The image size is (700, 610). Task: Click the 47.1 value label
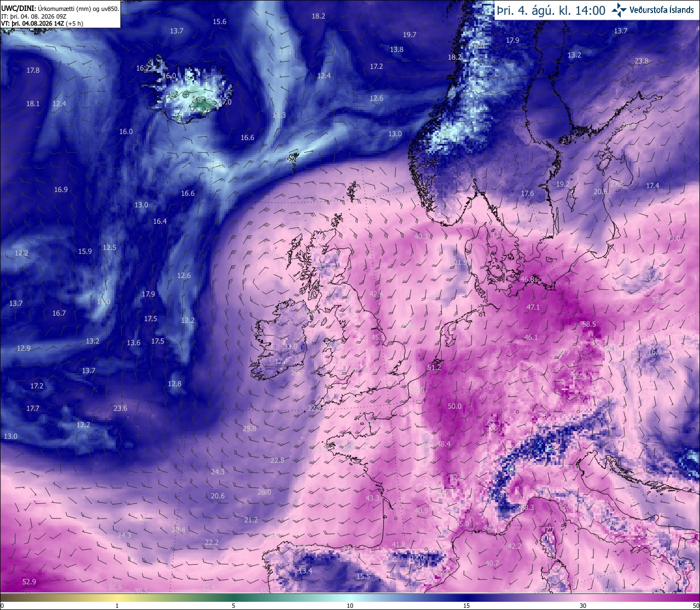point(533,307)
